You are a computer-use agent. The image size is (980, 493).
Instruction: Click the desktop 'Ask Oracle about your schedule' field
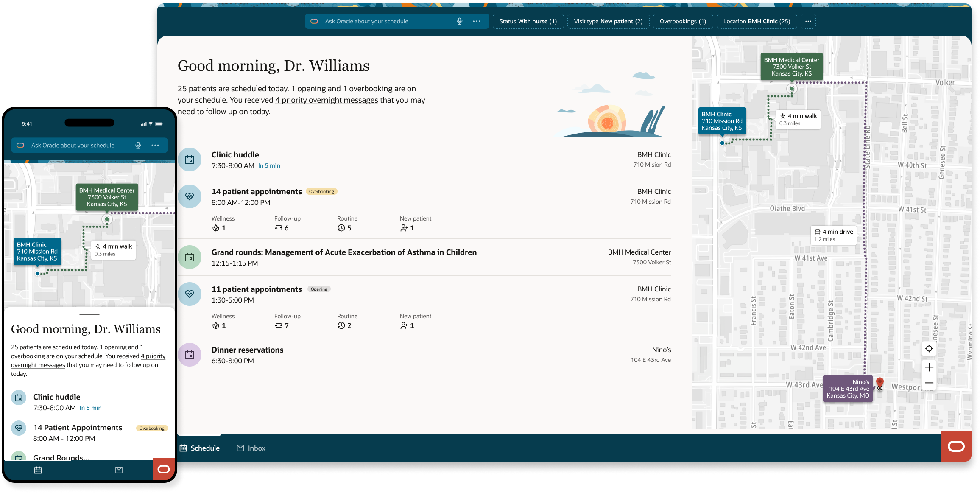(396, 21)
